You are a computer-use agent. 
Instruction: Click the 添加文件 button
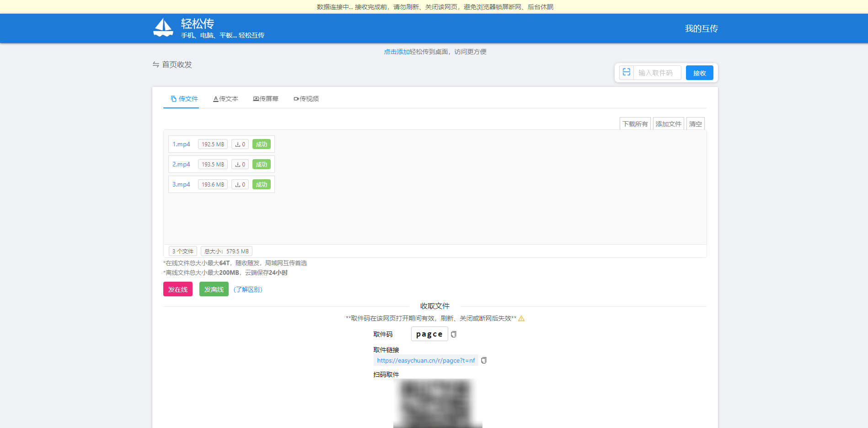[668, 123]
